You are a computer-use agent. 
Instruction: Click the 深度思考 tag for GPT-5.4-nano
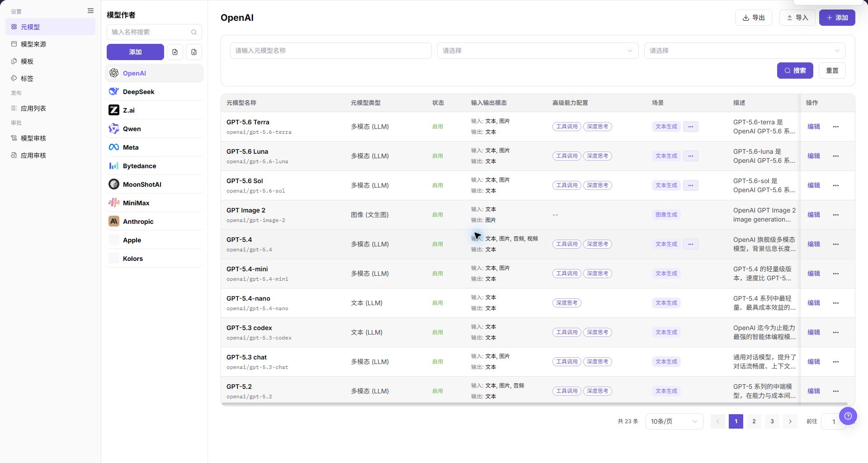coord(567,303)
